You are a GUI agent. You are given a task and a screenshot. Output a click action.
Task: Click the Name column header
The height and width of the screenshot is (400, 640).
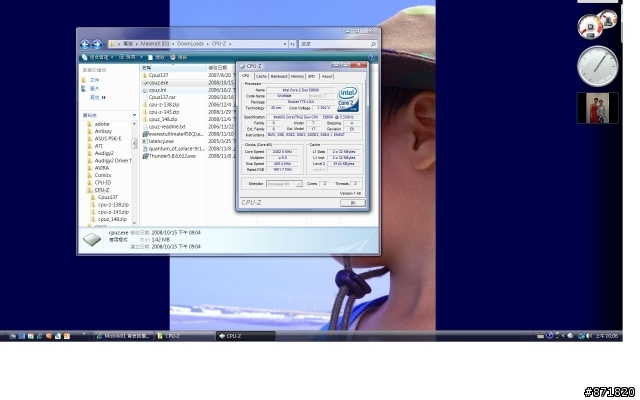173,68
